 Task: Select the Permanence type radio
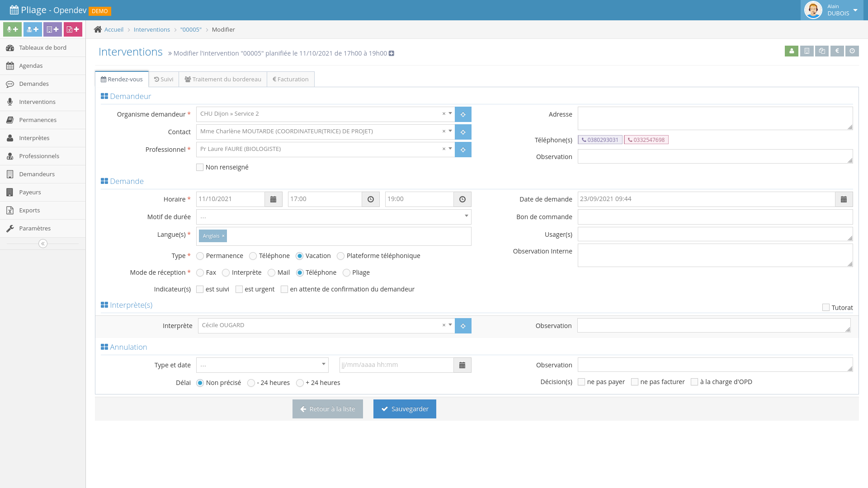pyautogui.click(x=200, y=256)
